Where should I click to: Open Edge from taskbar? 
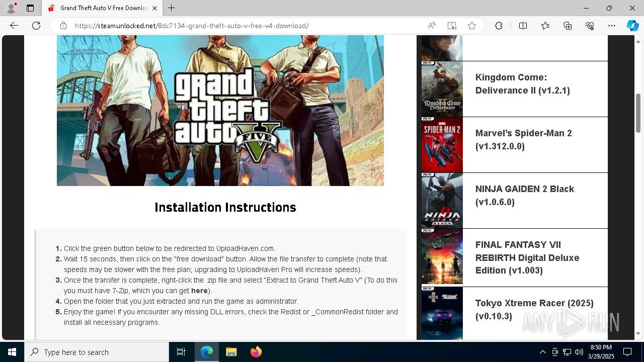(207, 352)
